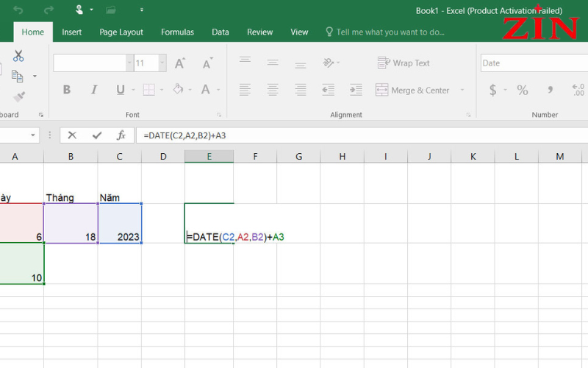Click the Orientation text angle icon
The image size is (588, 368).
tap(328, 63)
